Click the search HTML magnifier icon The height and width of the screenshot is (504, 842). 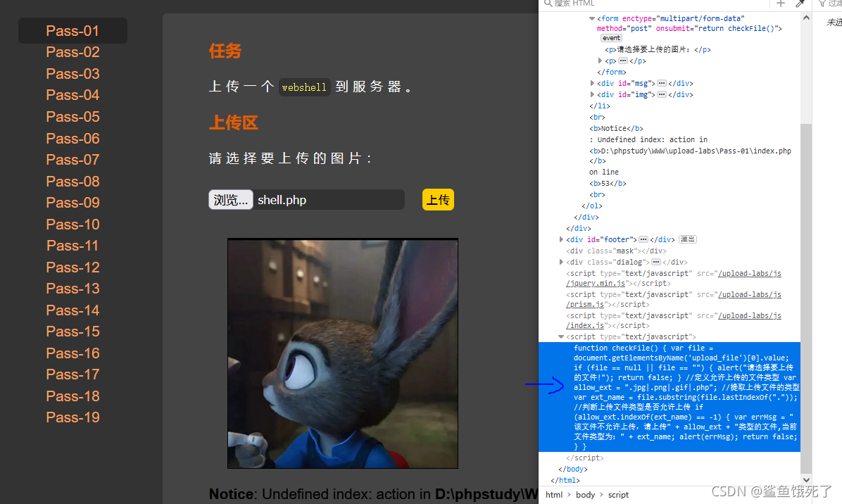click(x=548, y=4)
